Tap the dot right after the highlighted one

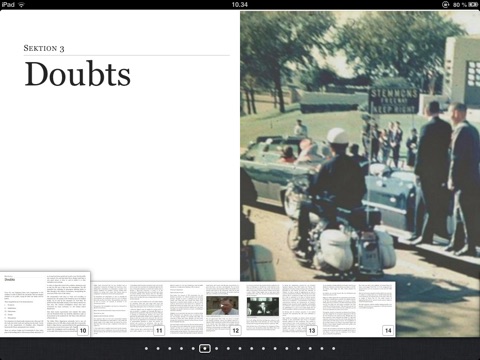pos(217,349)
